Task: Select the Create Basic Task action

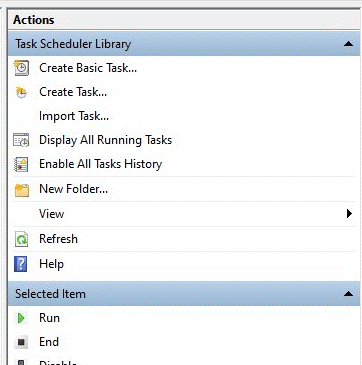Action: click(x=88, y=68)
